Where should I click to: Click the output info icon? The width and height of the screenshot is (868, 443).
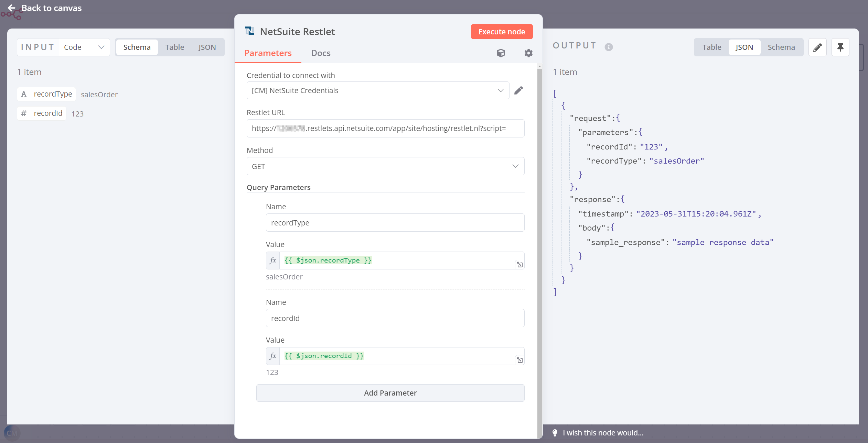609,47
